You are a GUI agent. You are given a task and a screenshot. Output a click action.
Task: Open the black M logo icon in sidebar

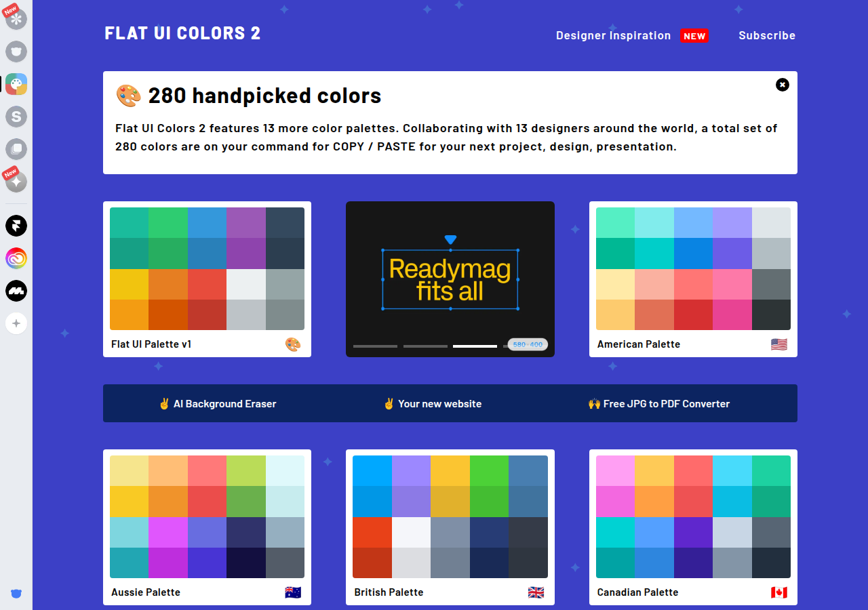click(x=16, y=291)
